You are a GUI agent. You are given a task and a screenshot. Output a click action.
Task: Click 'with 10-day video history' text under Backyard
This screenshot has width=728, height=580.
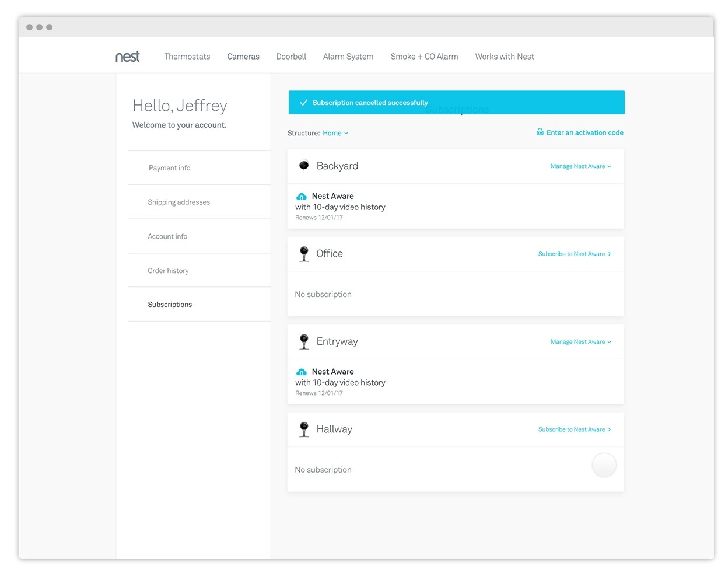[x=340, y=207]
